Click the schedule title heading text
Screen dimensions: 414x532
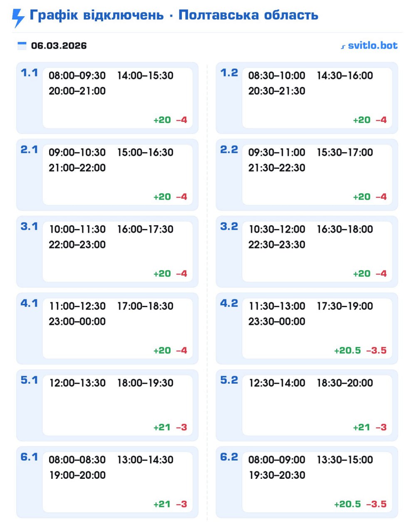[174, 15]
